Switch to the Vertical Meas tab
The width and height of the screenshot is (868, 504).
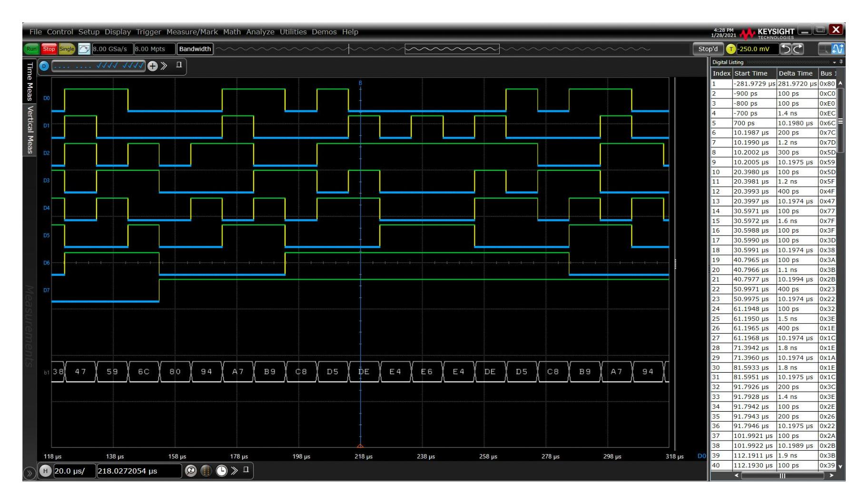click(x=30, y=129)
